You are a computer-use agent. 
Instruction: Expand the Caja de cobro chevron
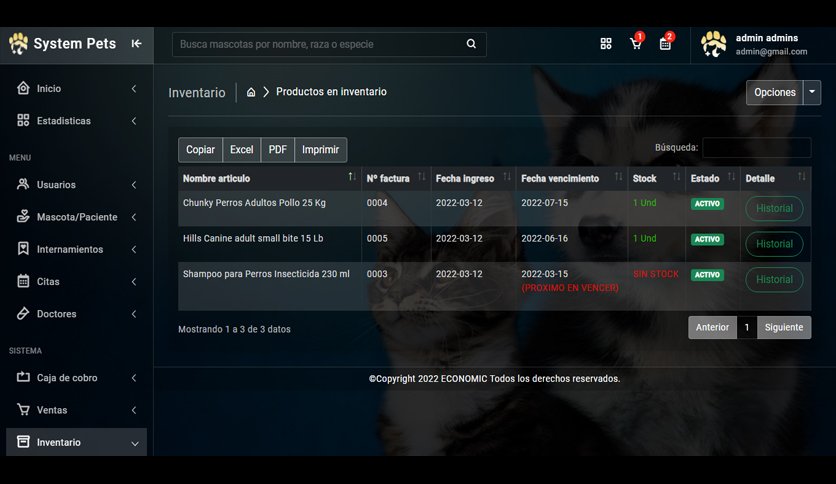[134, 378]
